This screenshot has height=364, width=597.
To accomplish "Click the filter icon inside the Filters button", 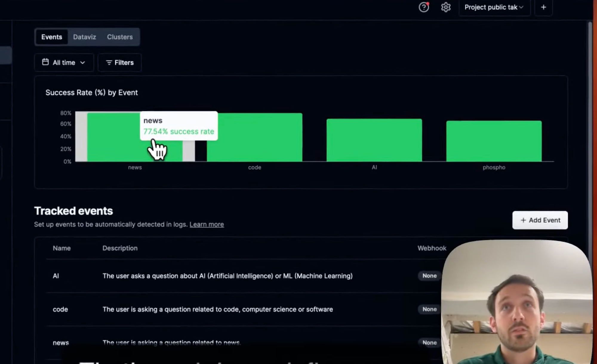I will (109, 63).
